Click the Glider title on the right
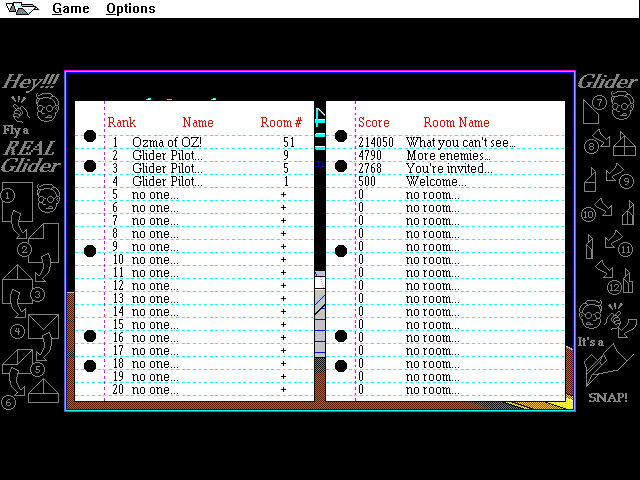Image resolution: width=640 pixels, height=480 pixels. 607,82
